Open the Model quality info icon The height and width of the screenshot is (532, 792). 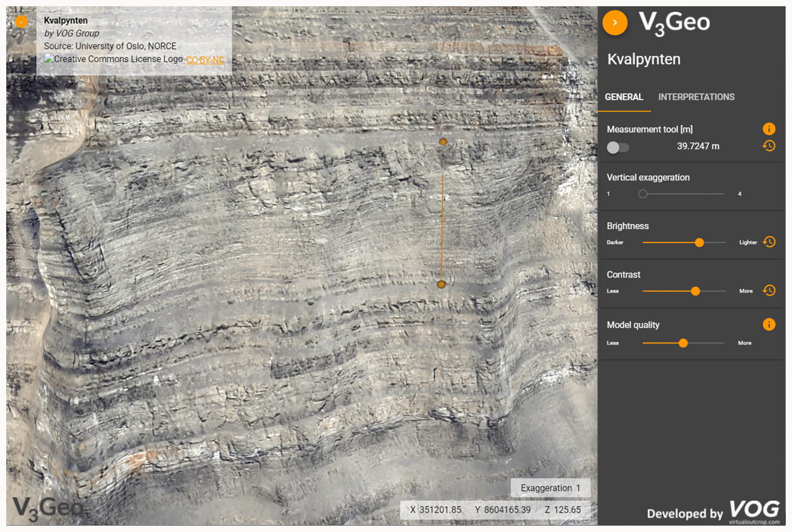[x=769, y=325]
